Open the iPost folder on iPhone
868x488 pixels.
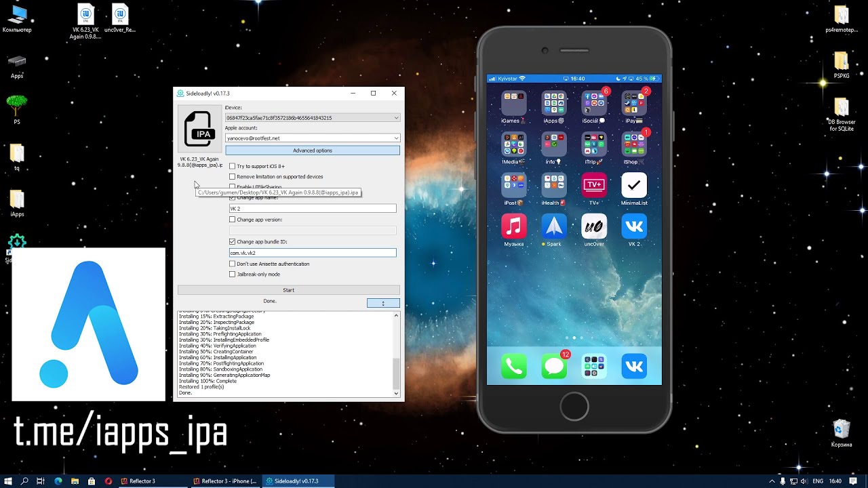(x=513, y=185)
